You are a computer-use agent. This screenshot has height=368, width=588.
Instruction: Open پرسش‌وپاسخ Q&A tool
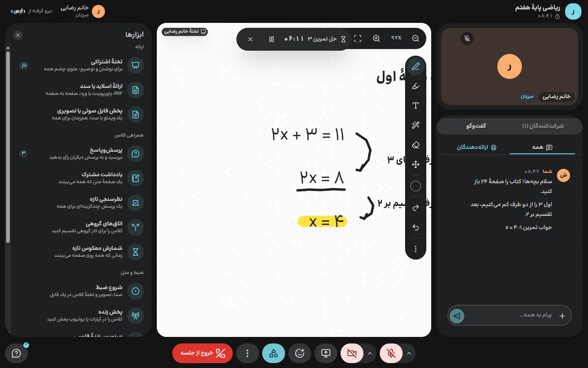[x=78, y=154]
